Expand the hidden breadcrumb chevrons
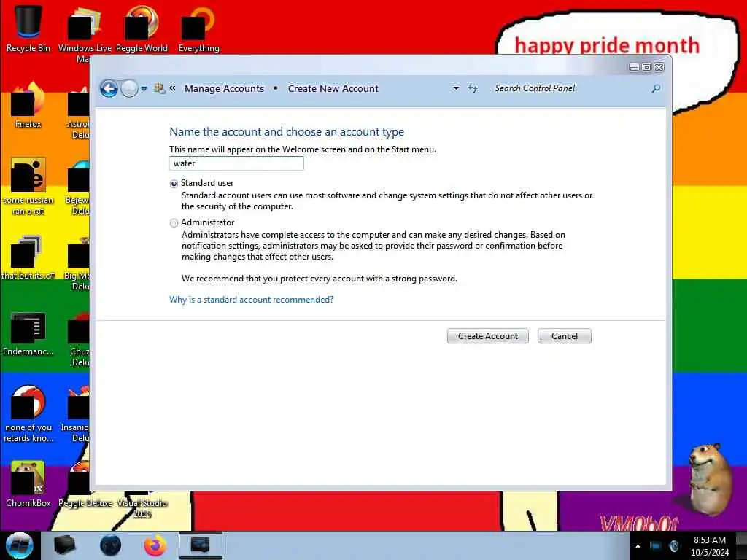Viewport: 747px width, 560px height. point(172,88)
